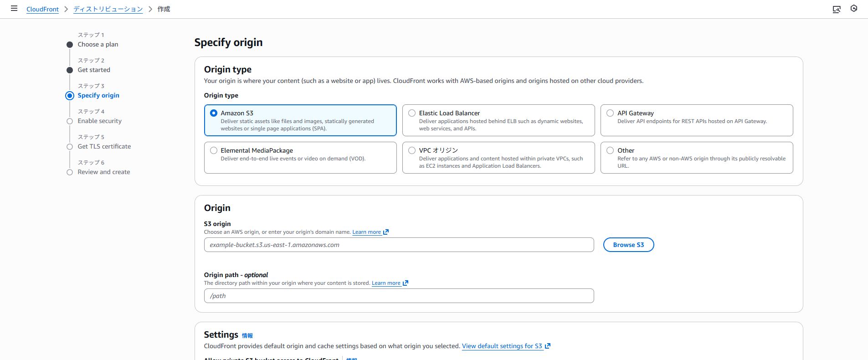Open the hamburger navigation menu

click(14, 9)
